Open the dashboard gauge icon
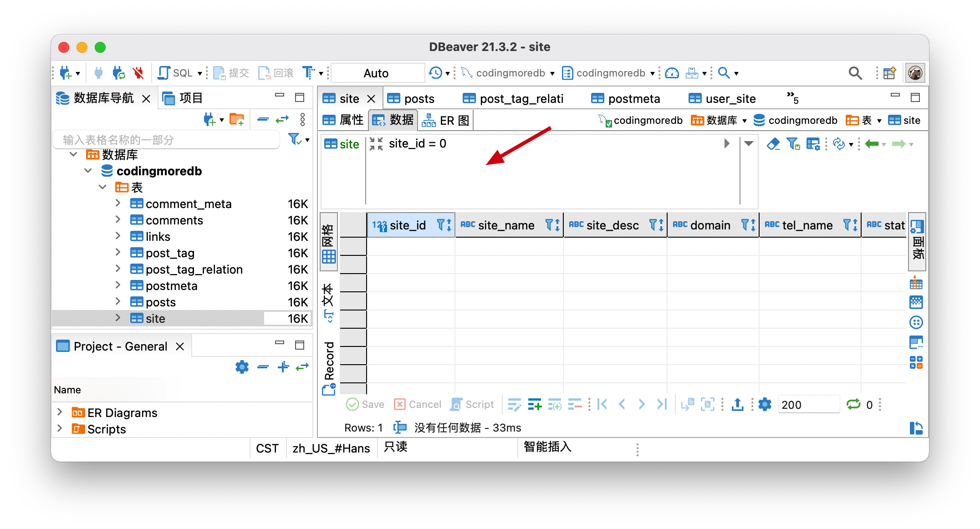 (672, 73)
